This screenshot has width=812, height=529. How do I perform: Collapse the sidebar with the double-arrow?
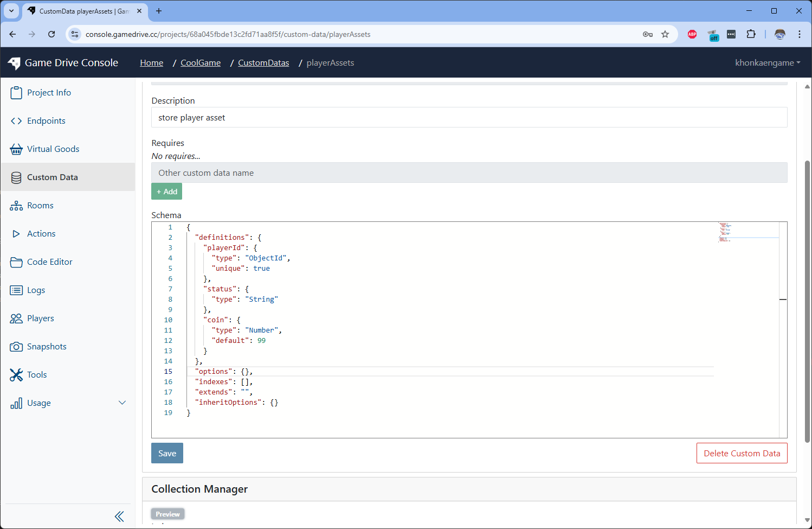119,516
